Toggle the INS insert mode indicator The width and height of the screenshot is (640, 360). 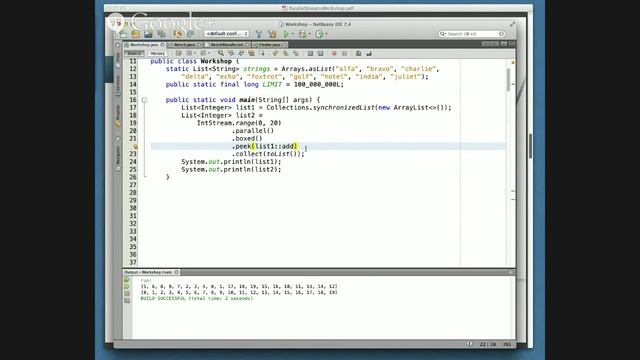tap(507, 344)
